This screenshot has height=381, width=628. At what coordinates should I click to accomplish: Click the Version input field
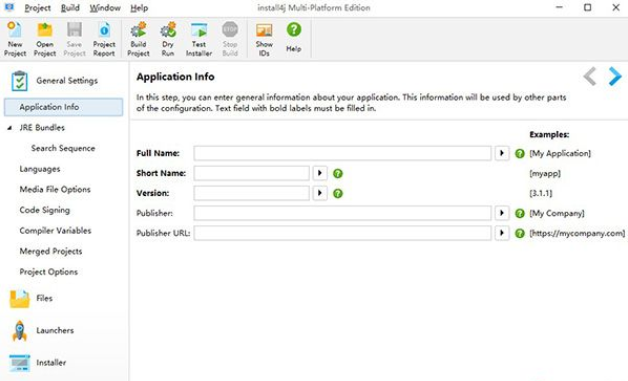[252, 193]
